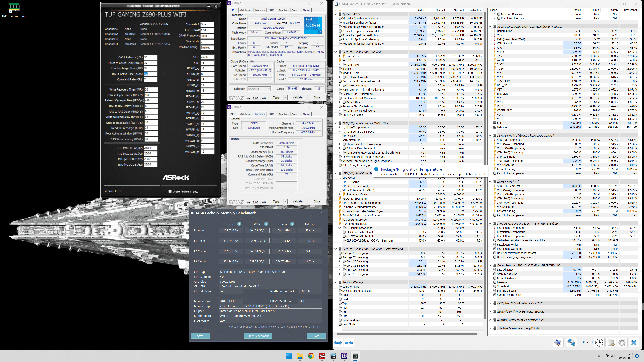Click the Tools button in top CPU-Z
The image size is (644, 362).
coord(276,97)
